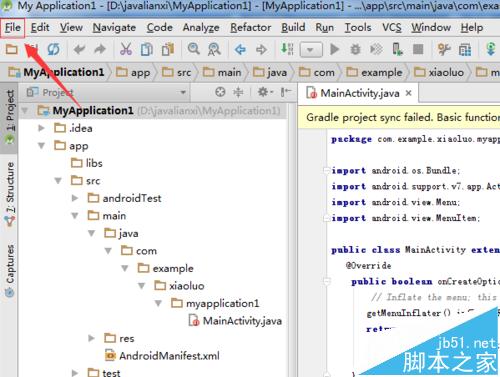Click the Gradle project sync failed banner

click(x=399, y=117)
